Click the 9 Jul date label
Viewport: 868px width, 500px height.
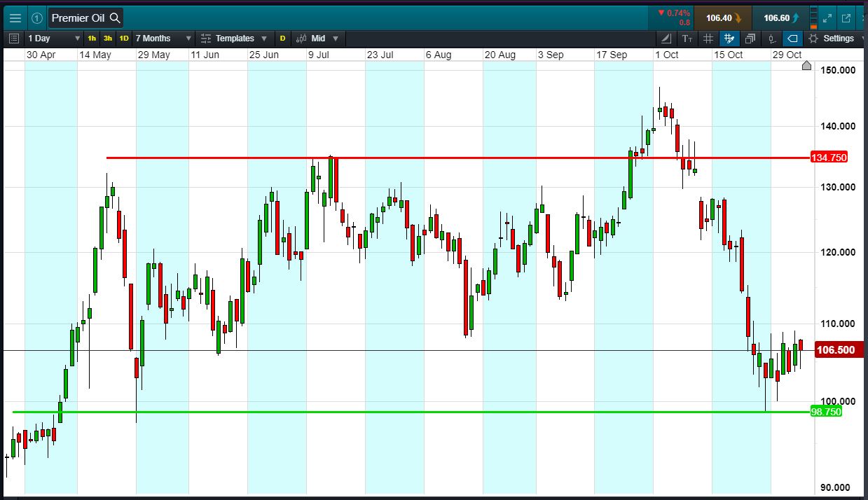coord(319,55)
